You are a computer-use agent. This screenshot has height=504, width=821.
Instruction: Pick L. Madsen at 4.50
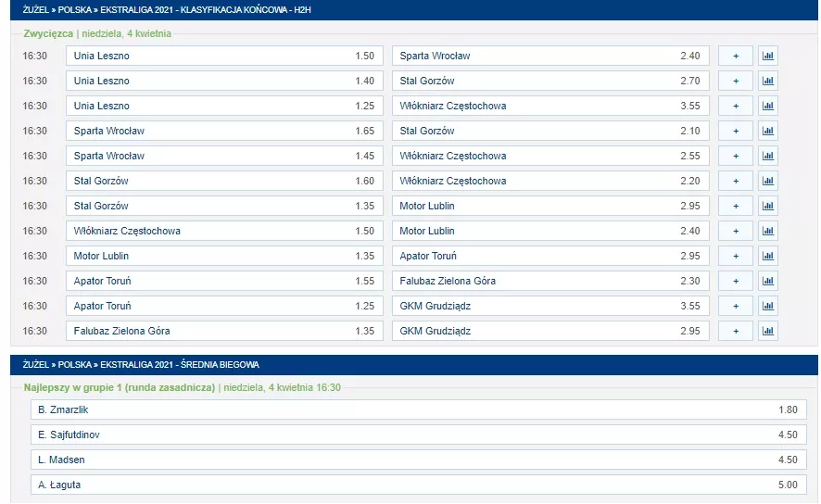(x=418, y=460)
